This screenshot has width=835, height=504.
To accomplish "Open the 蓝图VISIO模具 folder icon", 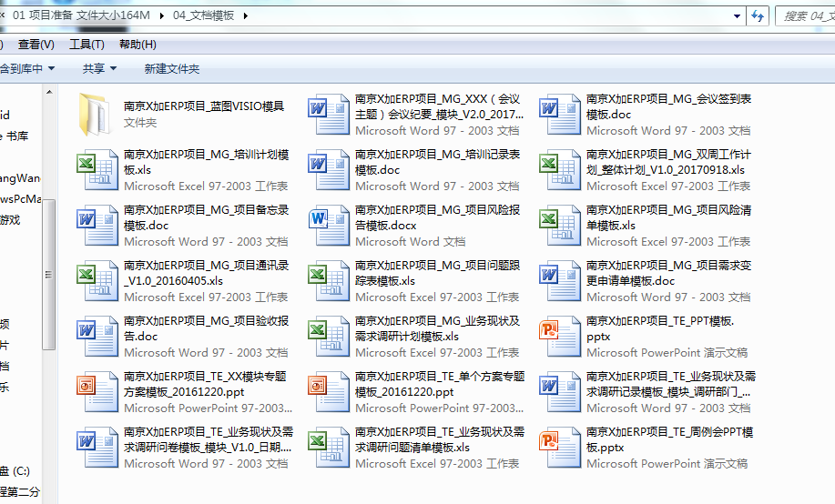I will [96, 115].
